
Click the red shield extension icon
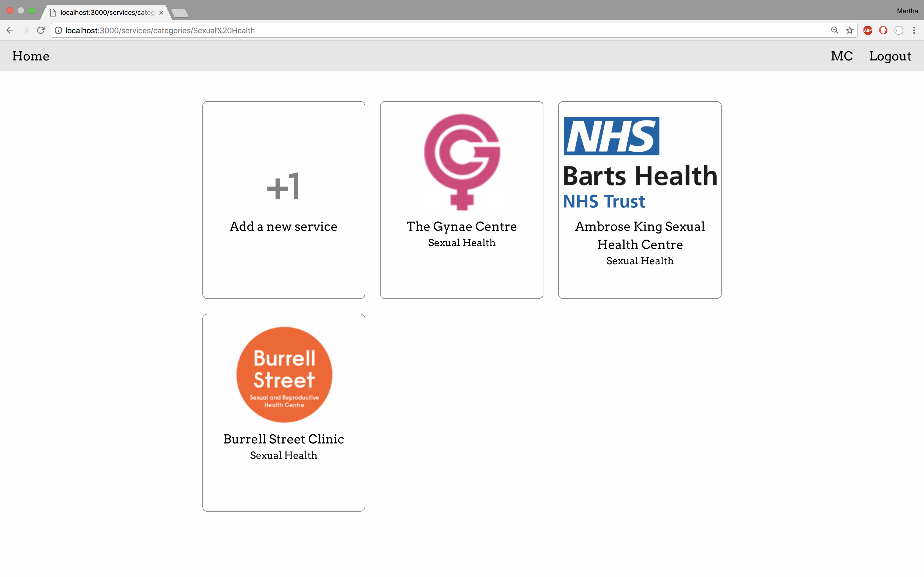[x=883, y=30]
